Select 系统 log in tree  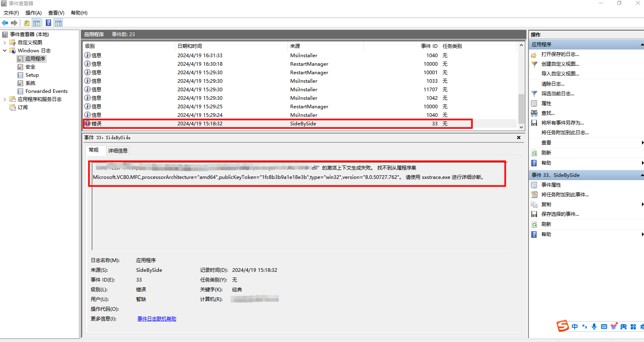[x=30, y=83]
